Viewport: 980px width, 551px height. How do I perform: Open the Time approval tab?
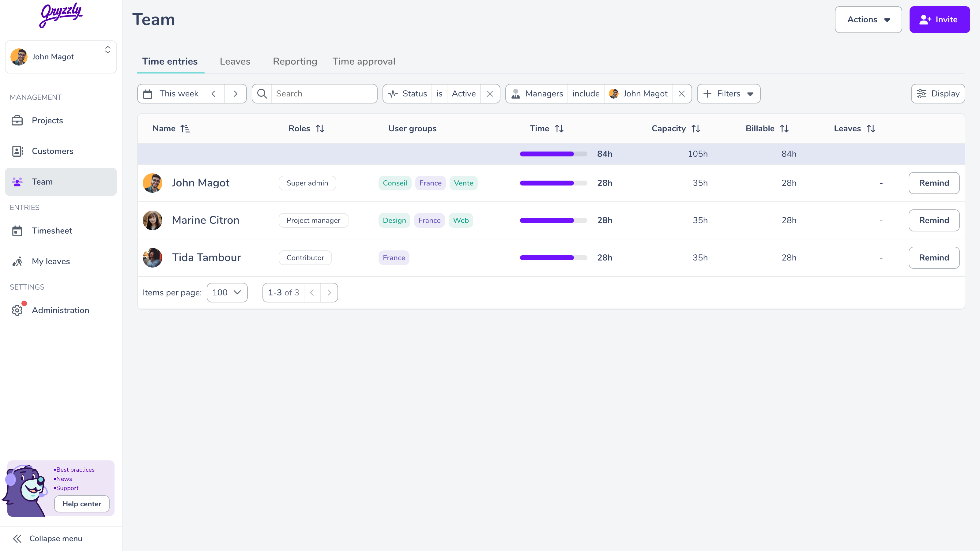tap(363, 61)
